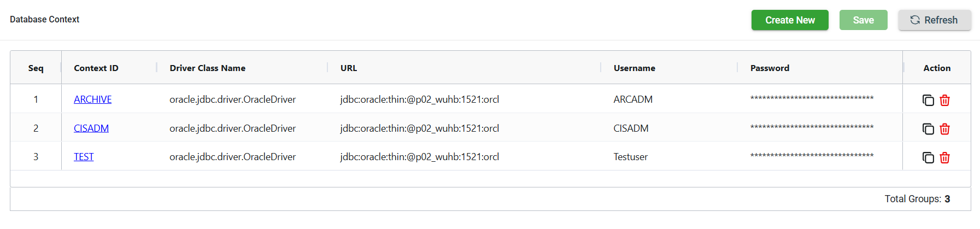Click the Driver Class Name column header
The image size is (980, 229).
207,68
